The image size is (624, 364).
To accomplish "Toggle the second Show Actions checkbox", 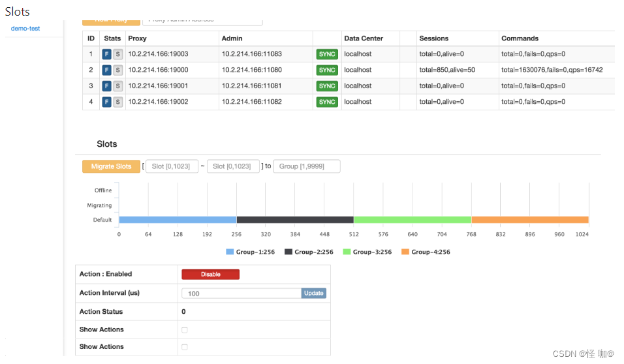I will (185, 347).
